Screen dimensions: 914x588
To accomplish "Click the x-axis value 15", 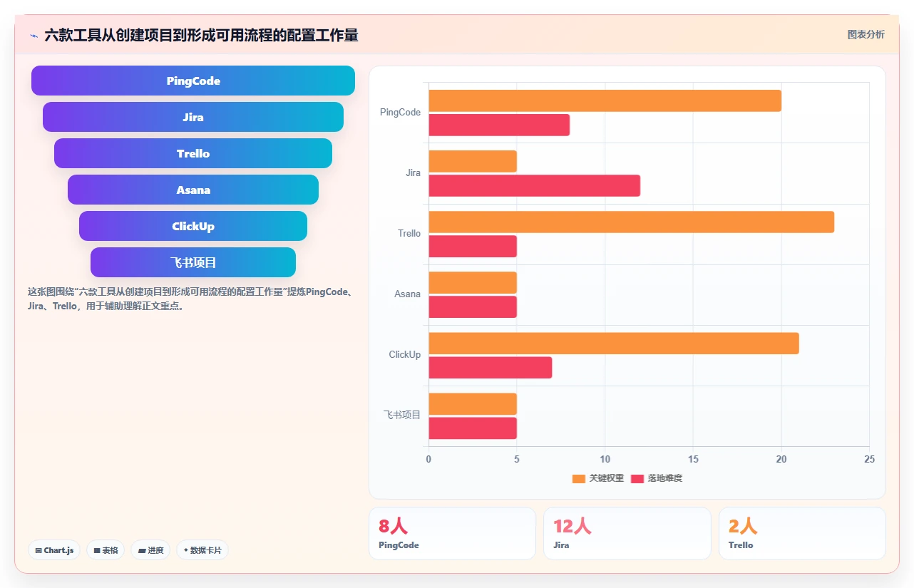I will (x=693, y=459).
